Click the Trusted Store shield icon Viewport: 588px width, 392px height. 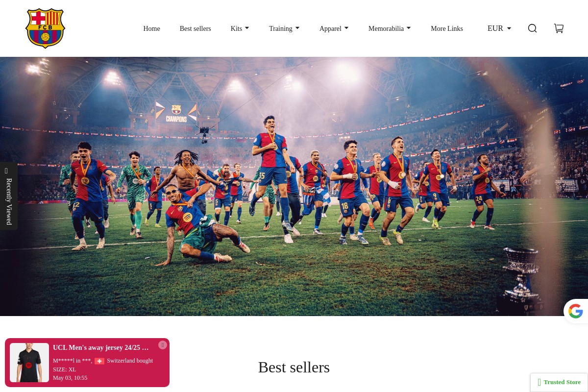click(539, 382)
